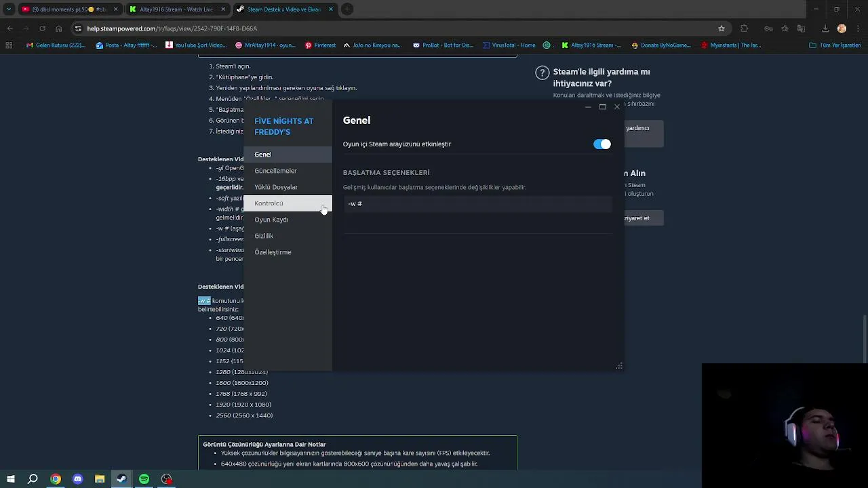
Task: Open Steam from the taskbar
Action: (x=121, y=479)
